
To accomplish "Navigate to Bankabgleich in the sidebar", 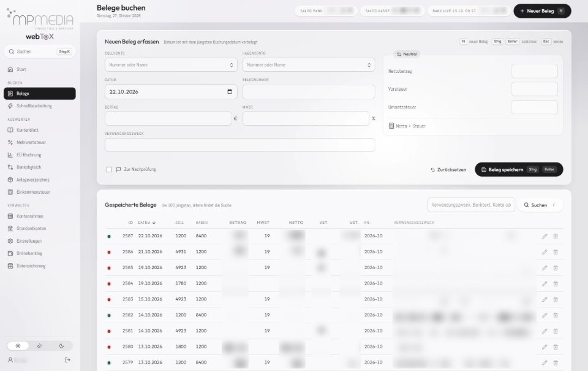I will (40, 167).
